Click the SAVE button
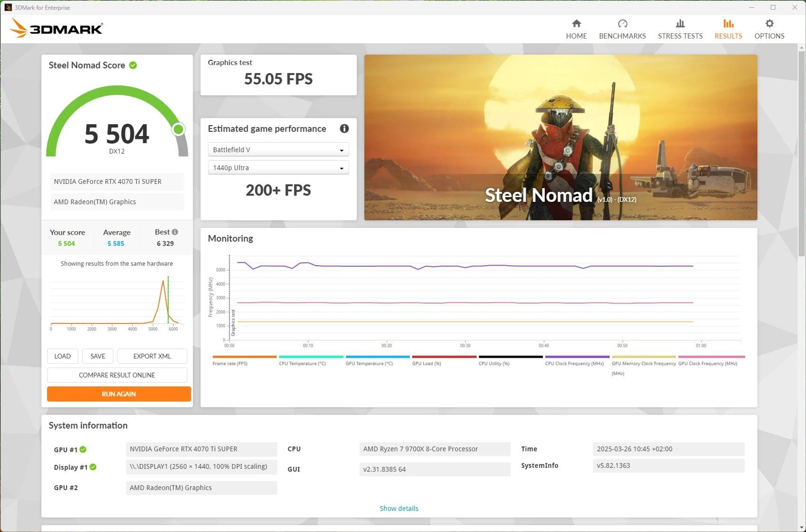This screenshot has height=532, width=806. tap(98, 356)
